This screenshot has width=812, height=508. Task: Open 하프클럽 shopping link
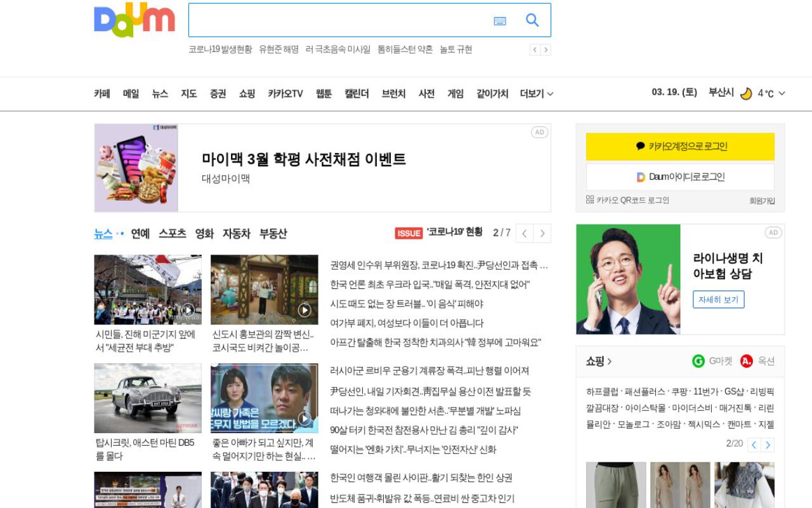point(602,392)
